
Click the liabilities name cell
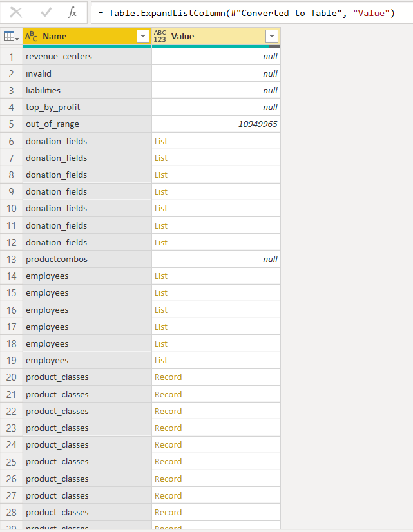click(87, 90)
